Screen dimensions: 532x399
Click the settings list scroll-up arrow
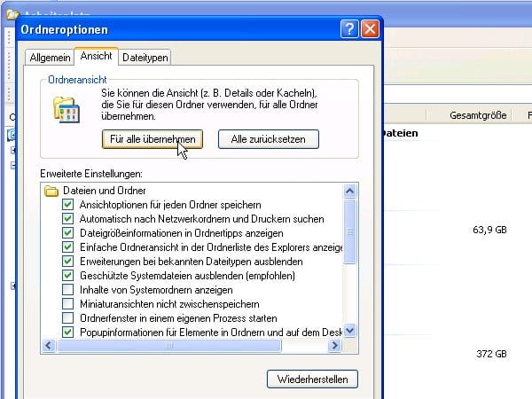(x=349, y=191)
